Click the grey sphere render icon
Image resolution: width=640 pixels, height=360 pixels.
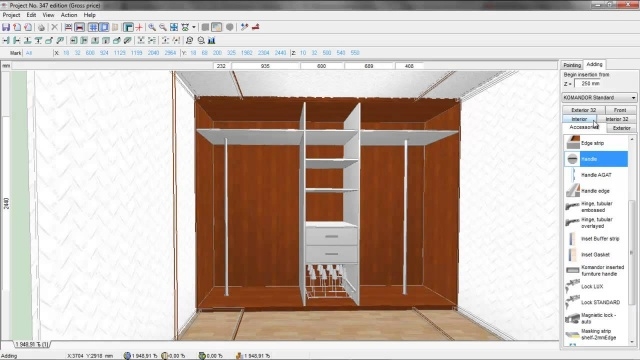[230, 27]
